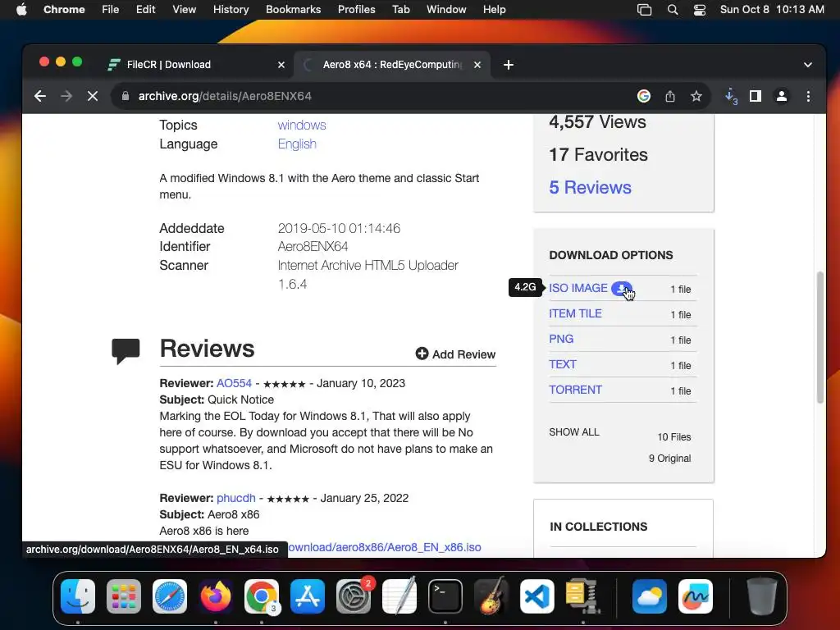Click the TEXT download option
Screen dimensions: 840x630
[563, 364]
